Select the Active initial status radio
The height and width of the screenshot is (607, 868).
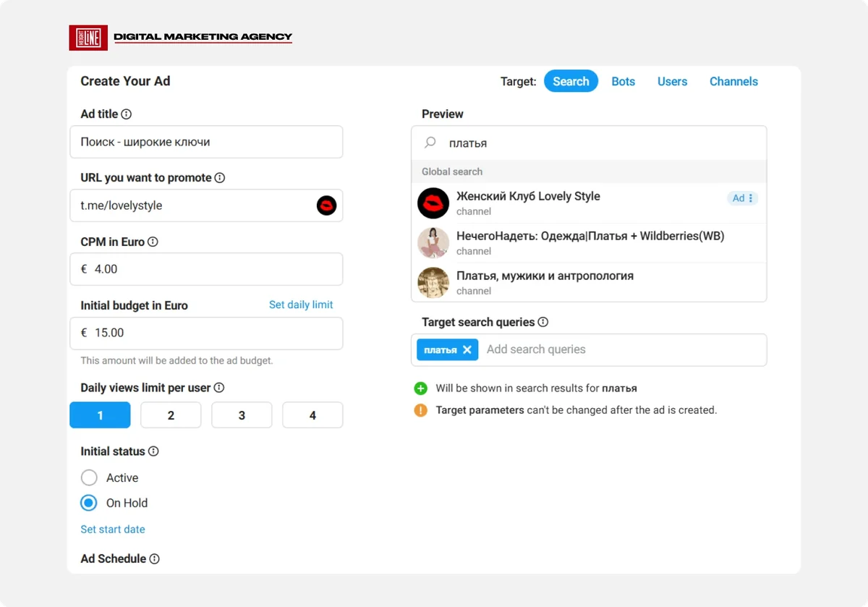pyautogui.click(x=89, y=478)
